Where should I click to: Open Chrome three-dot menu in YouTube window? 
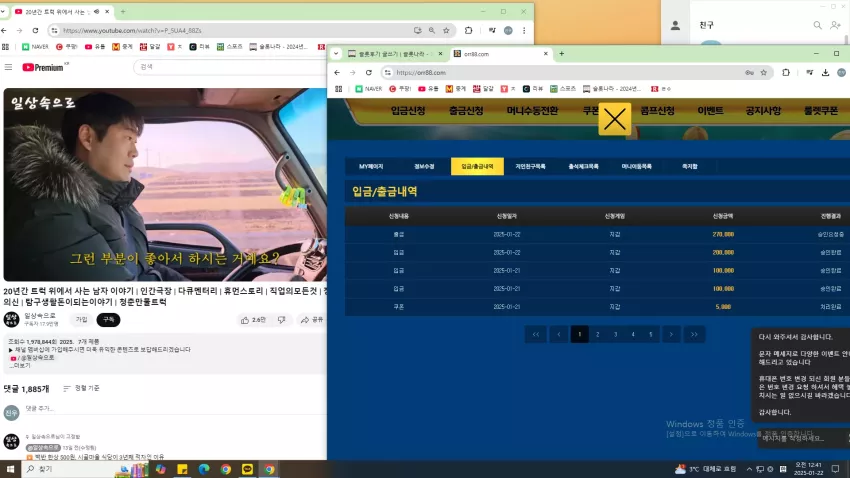click(x=524, y=31)
